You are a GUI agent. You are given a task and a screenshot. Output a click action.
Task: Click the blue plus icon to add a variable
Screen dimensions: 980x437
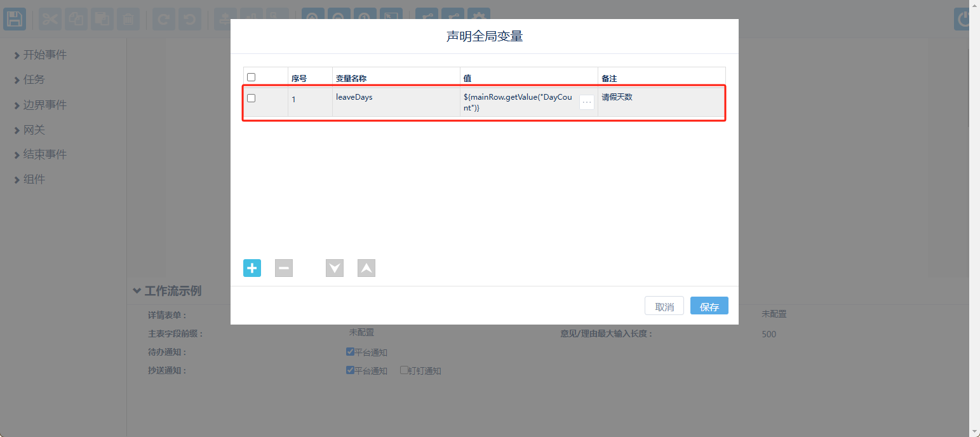pyautogui.click(x=252, y=268)
